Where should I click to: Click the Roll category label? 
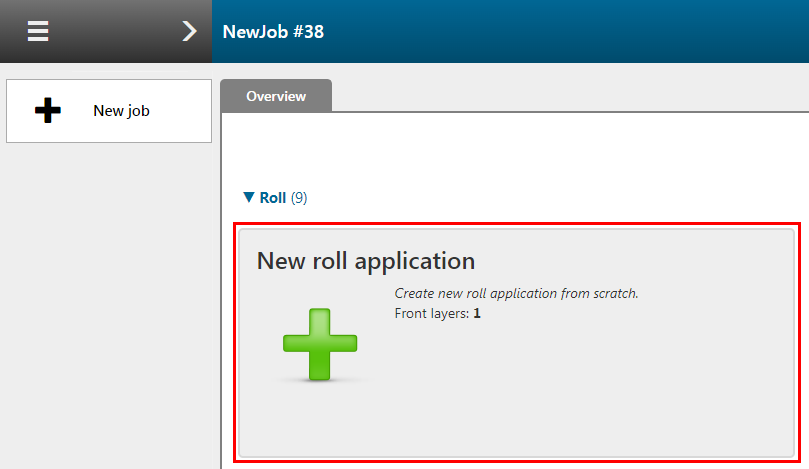pyautogui.click(x=272, y=198)
